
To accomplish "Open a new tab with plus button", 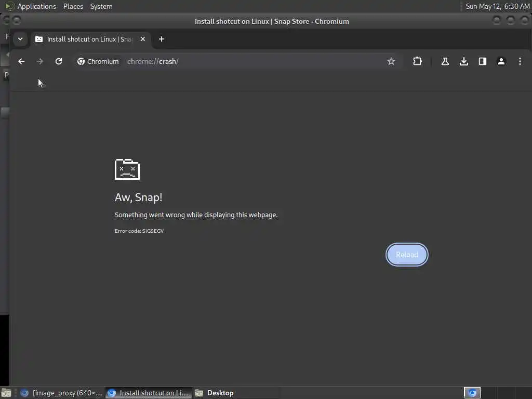I will click(x=162, y=39).
